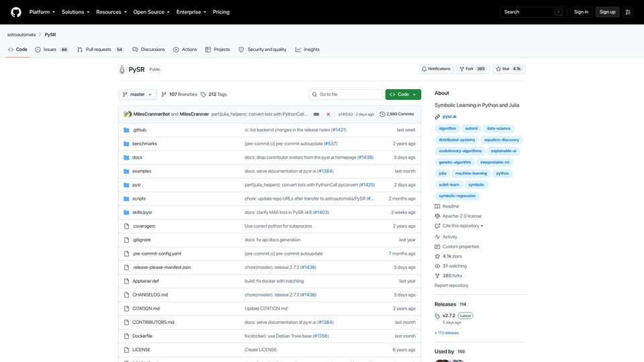Open the docs folder
This screenshot has width=644, height=362.
click(x=137, y=157)
